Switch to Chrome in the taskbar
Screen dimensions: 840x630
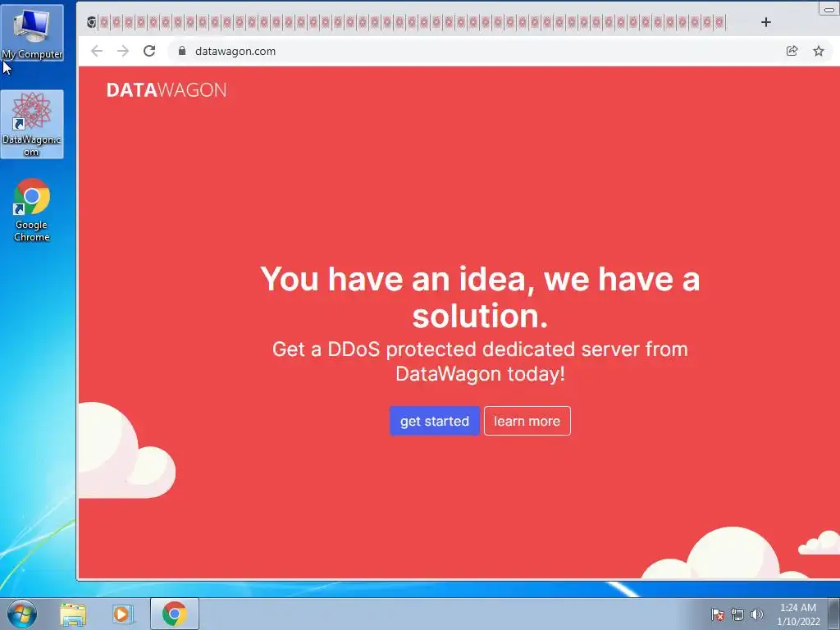pos(175,614)
